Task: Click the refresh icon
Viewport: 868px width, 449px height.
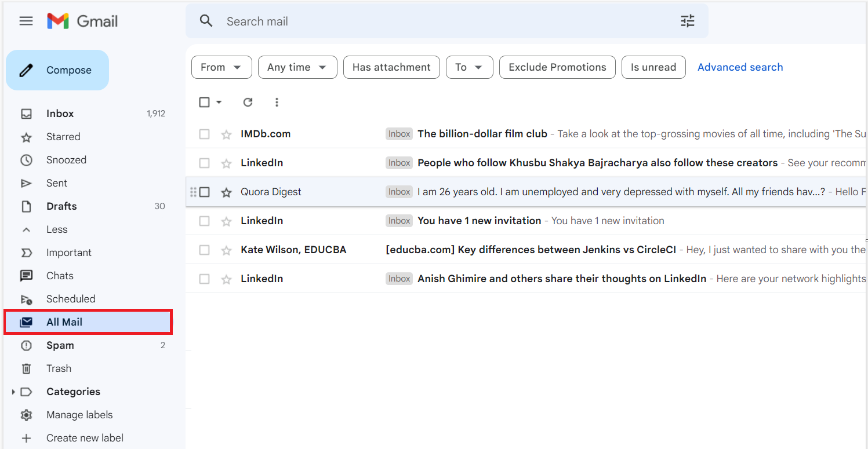Action: 248,102
